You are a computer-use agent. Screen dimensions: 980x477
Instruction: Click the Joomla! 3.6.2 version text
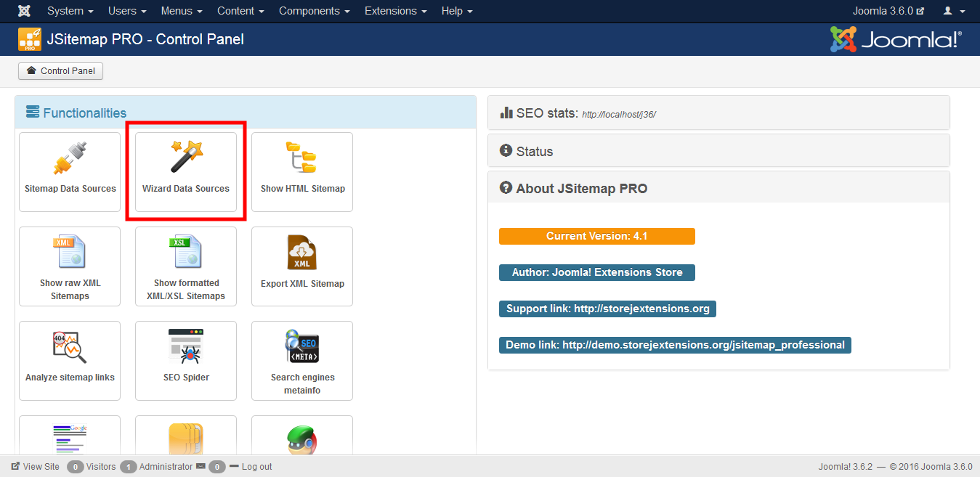click(x=847, y=467)
